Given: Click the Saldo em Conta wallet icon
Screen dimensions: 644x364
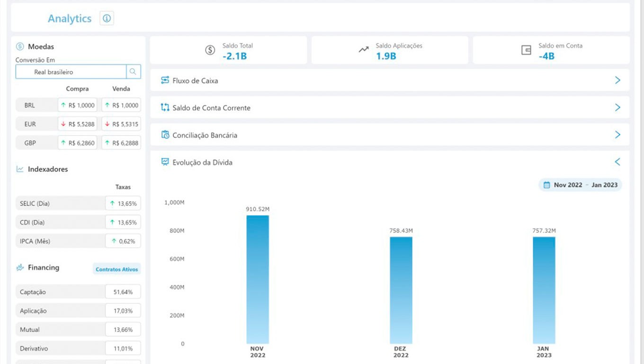Looking at the screenshot, I should click(x=526, y=50).
